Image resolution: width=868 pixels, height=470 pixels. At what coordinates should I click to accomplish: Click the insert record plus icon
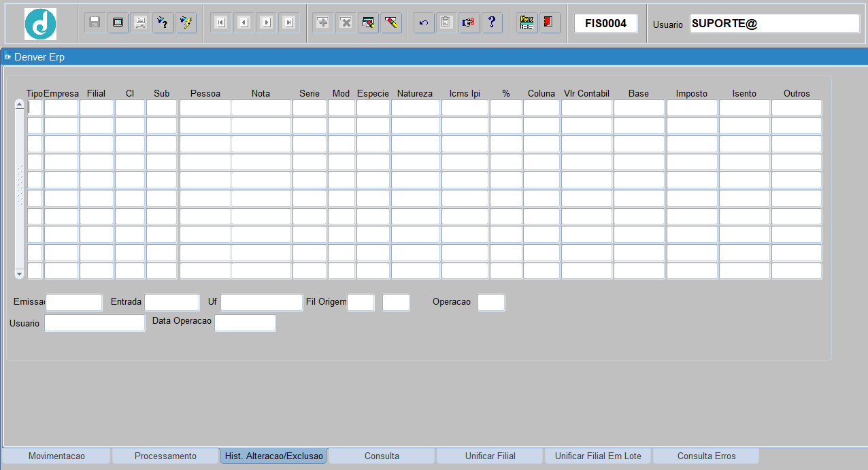323,22
